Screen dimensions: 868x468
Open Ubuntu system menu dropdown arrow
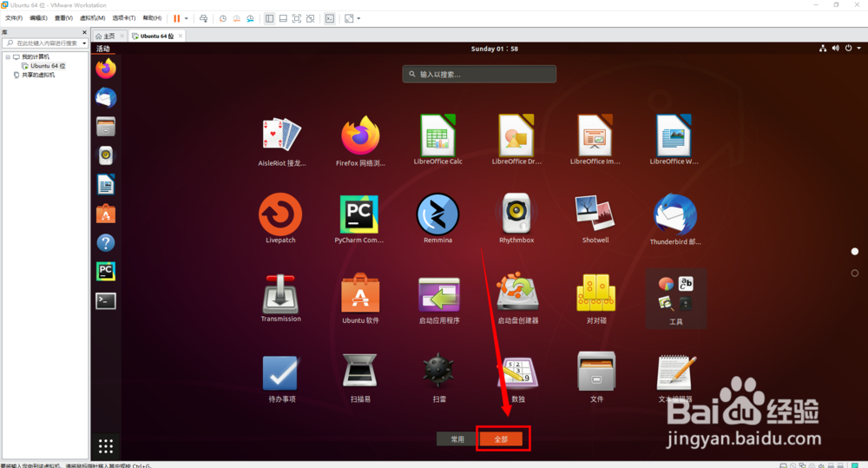859,48
